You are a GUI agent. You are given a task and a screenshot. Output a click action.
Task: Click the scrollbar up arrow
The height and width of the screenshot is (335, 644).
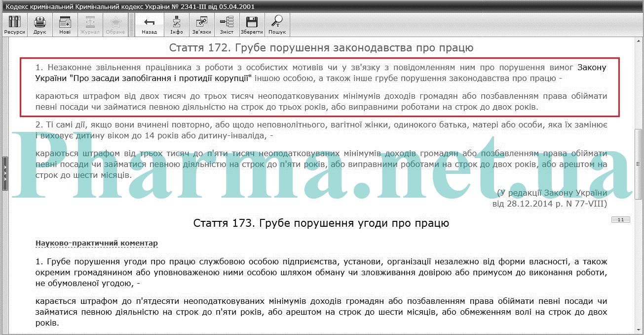coord(639,42)
